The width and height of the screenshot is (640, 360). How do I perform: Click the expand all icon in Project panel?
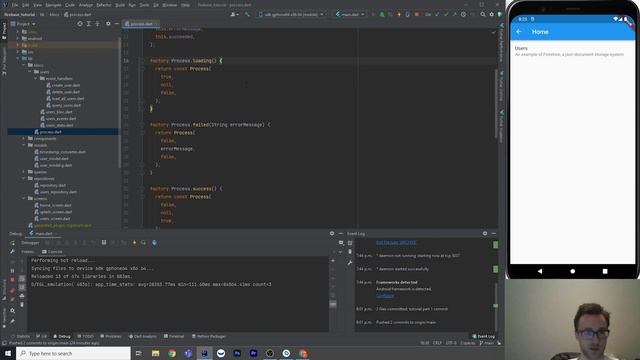click(x=89, y=24)
